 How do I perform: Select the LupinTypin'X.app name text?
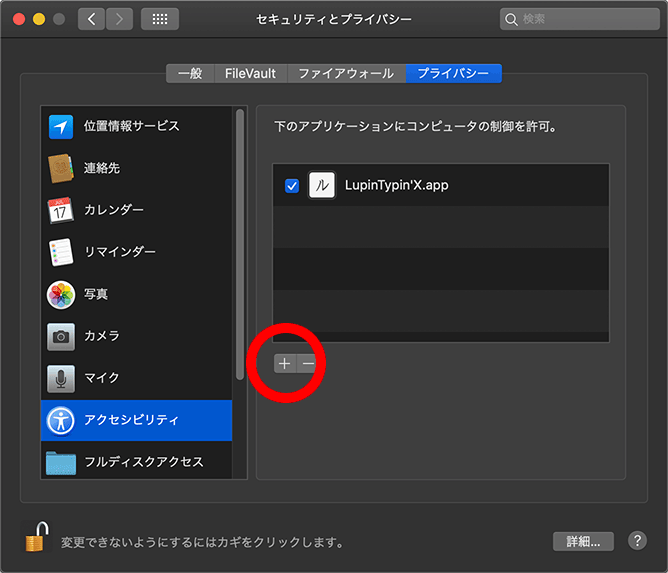pyautogui.click(x=397, y=185)
